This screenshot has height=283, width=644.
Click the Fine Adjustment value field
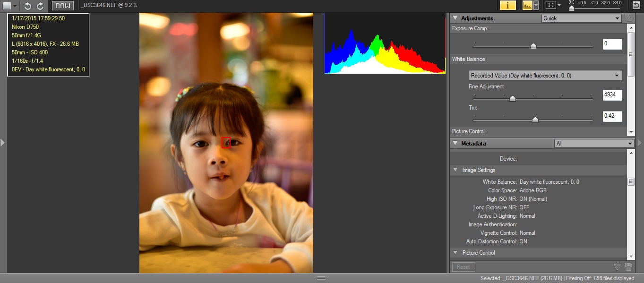pos(612,95)
